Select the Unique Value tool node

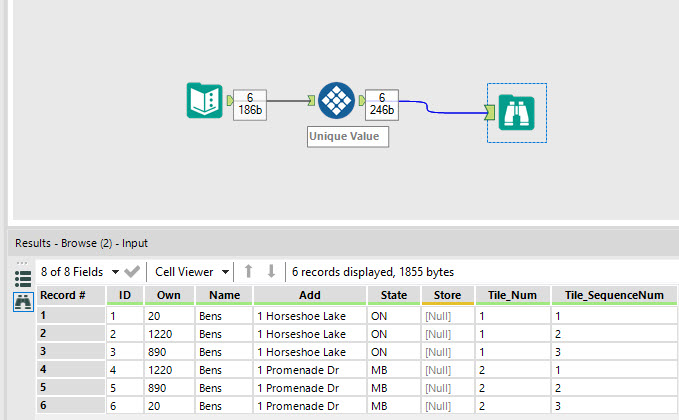tap(338, 101)
